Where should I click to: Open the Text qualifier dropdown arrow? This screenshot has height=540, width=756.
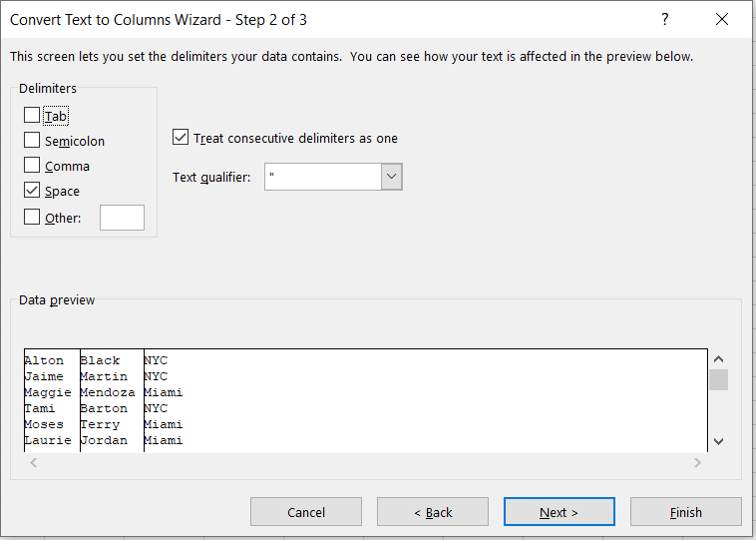pos(392,178)
